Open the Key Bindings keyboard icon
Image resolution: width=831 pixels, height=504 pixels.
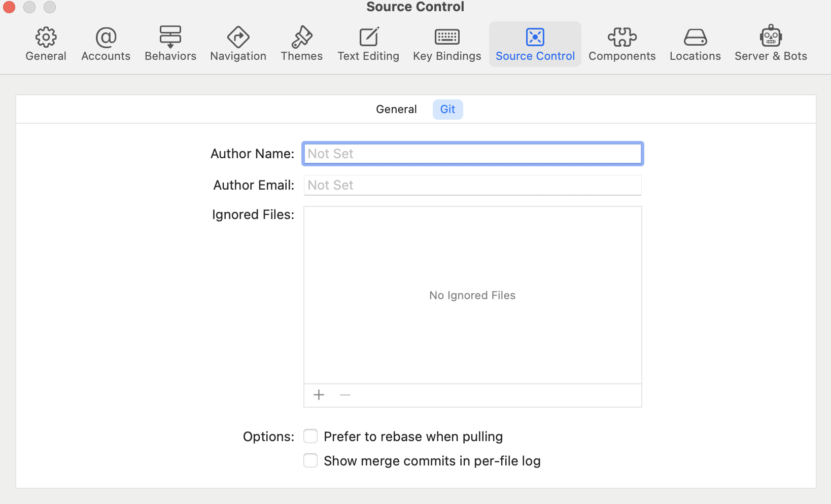coord(447,37)
